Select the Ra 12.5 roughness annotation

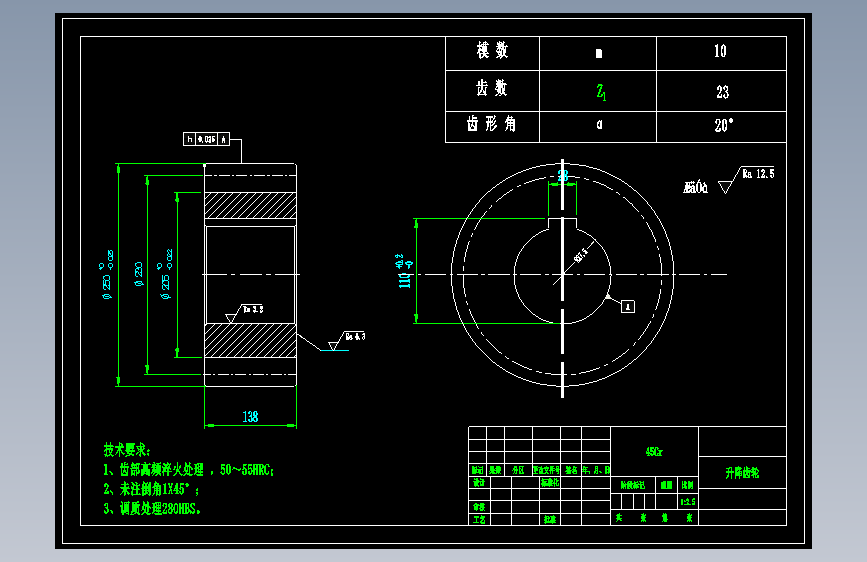tap(746, 179)
